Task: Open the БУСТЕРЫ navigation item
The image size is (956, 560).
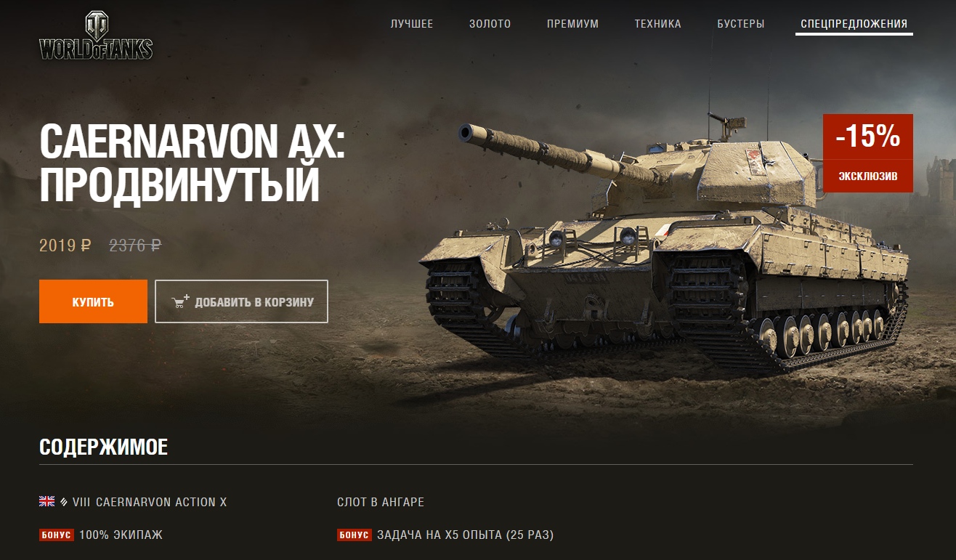Action: point(740,24)
